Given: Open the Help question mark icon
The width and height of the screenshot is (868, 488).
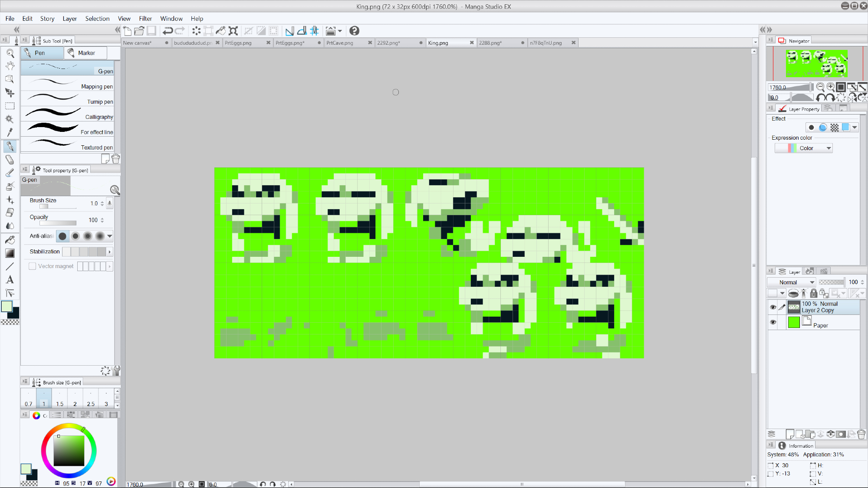Looking at the screenshot, I should [354, 31].
